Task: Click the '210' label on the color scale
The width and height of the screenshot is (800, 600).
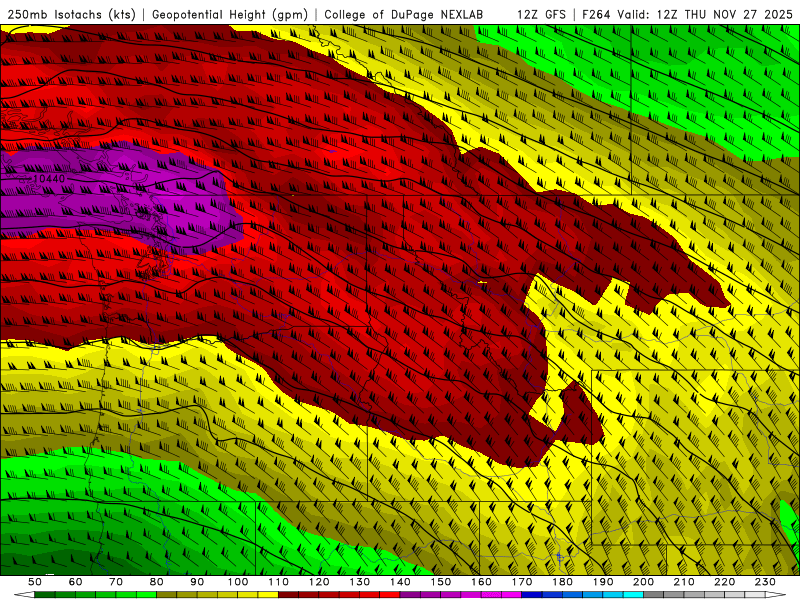Action: click(x=684, y=582)
